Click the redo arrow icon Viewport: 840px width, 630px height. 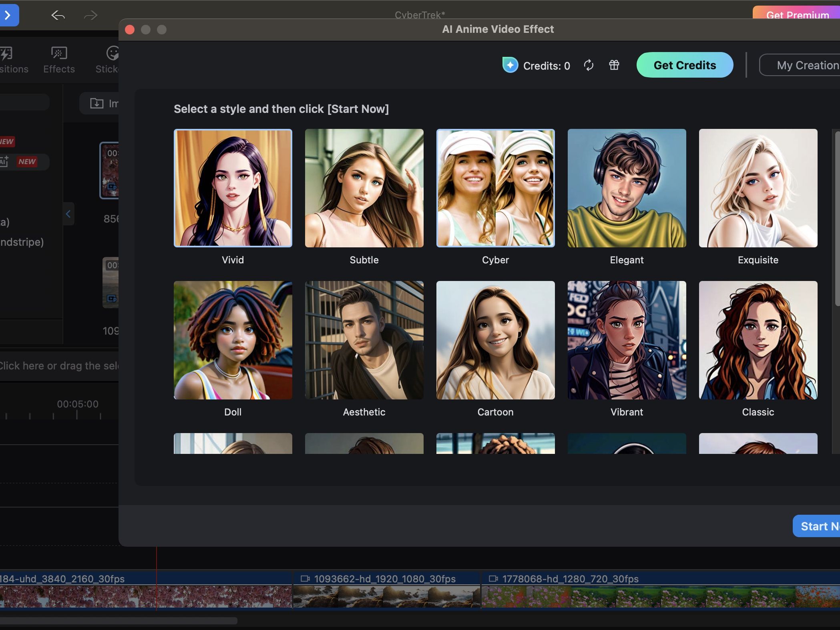click(x=90, y=16)
